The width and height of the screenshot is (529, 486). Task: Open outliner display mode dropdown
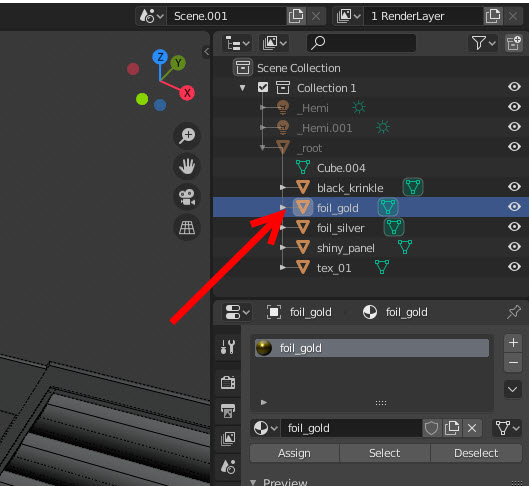coord(274,43)
